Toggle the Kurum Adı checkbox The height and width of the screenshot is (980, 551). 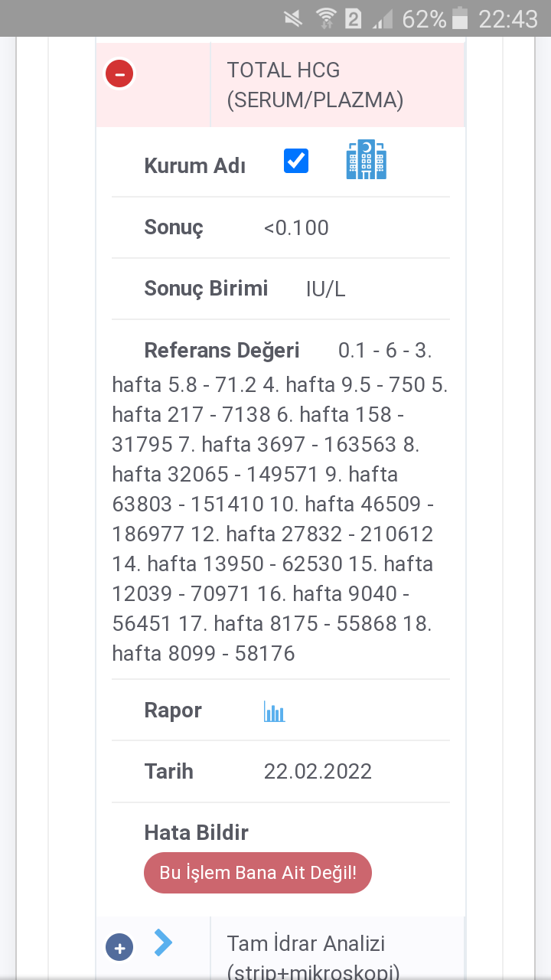coord(296,161)
